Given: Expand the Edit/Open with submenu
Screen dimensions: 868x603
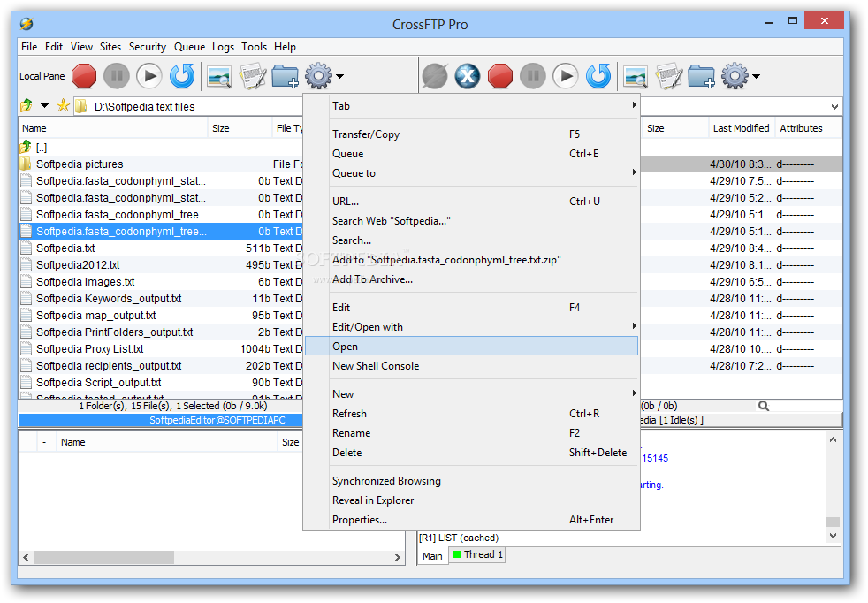Looking at the screenshot, I should [x=472, y=327].
